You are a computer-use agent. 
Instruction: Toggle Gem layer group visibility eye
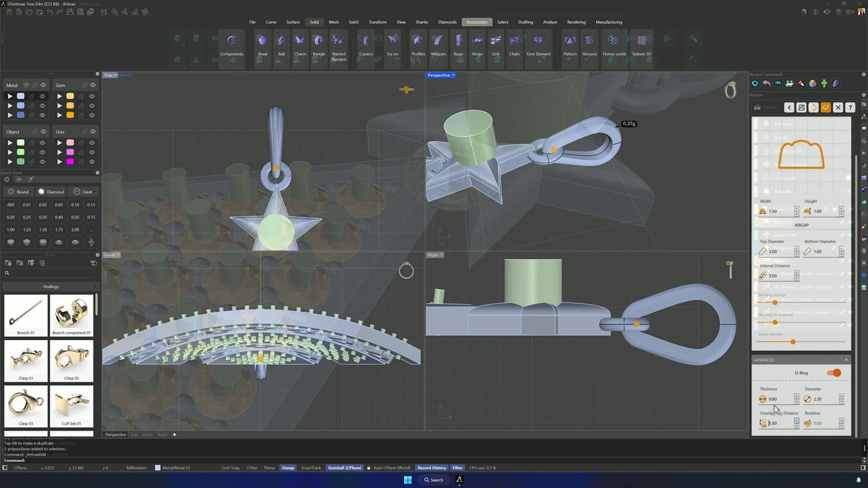click(x=93, y=85)
